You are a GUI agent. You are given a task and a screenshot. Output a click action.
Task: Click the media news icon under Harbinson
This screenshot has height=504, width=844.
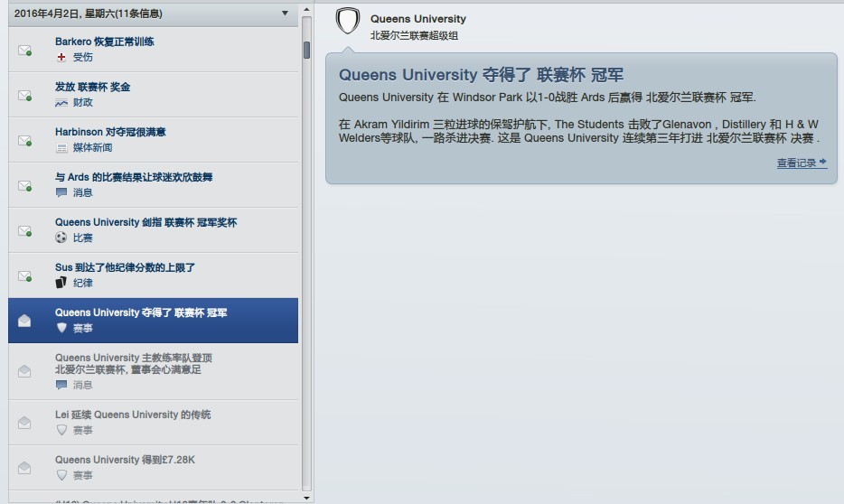61,147
